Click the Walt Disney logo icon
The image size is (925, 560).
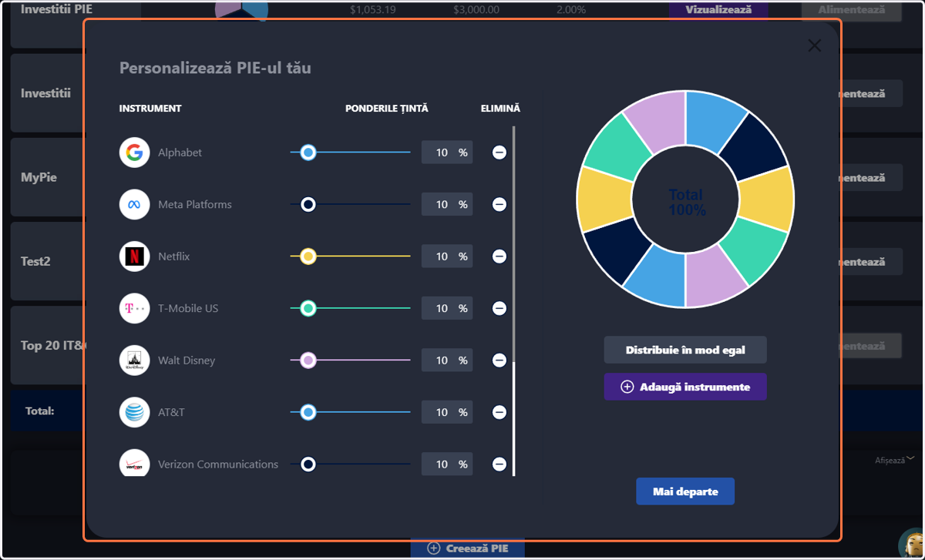pos(134,360)
